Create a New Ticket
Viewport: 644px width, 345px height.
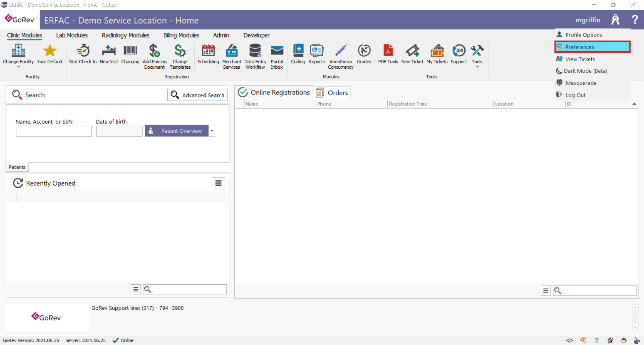pos(412,54)
